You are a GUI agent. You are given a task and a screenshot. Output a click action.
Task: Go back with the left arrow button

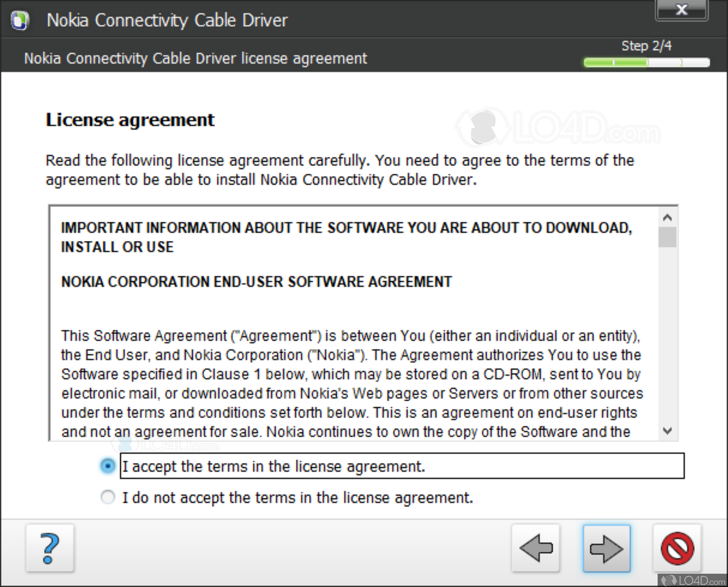pyautogui.click(x=536, y=548)
